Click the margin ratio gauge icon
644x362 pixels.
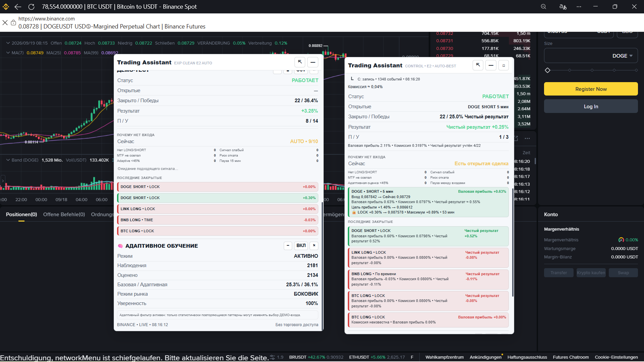click(x=621, y=240)
